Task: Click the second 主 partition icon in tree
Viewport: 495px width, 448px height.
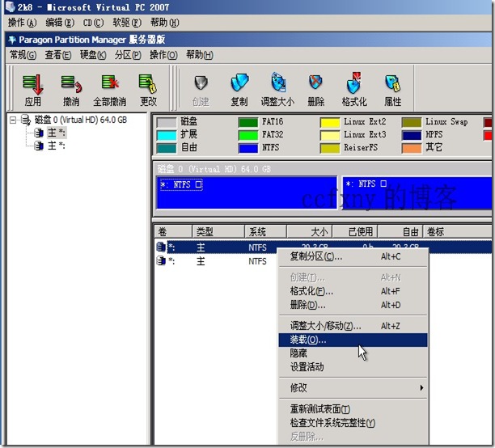Action: [39, 146]
